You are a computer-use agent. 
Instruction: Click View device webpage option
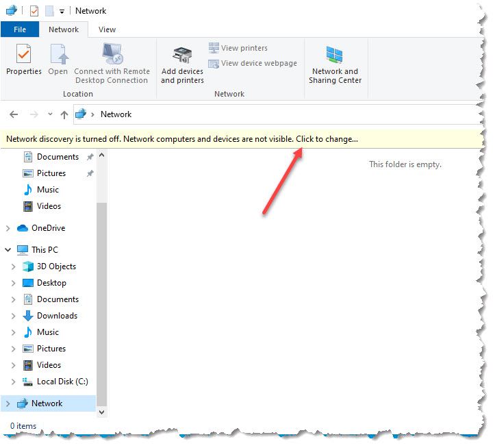click(x=252, y=63)
